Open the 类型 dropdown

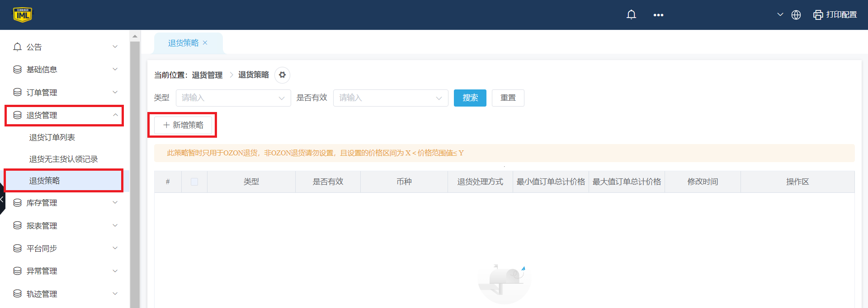tap(233, 98)
